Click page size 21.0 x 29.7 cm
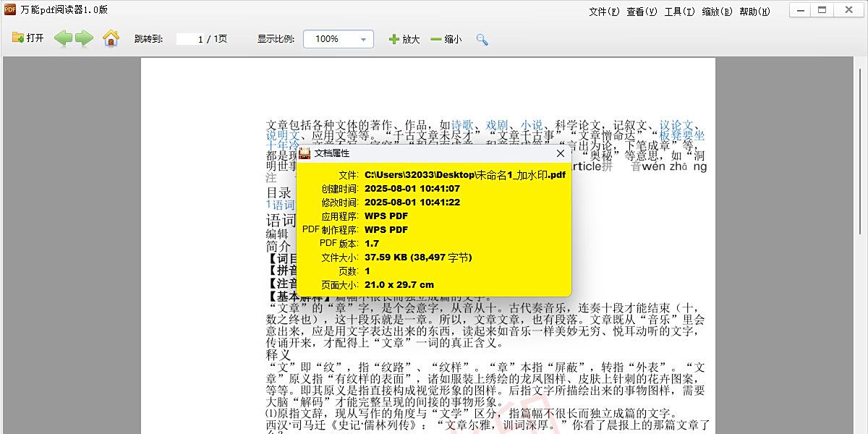 (x=399, y=284)
